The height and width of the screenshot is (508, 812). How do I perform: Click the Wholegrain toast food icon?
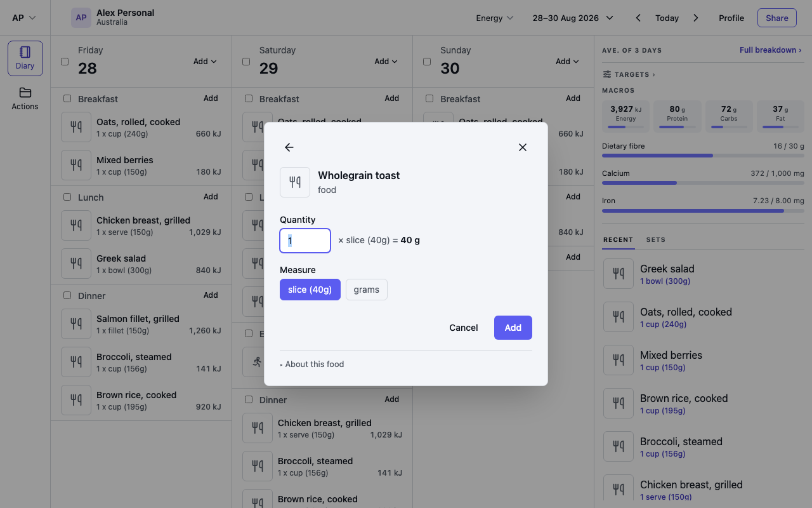(295, 182)
